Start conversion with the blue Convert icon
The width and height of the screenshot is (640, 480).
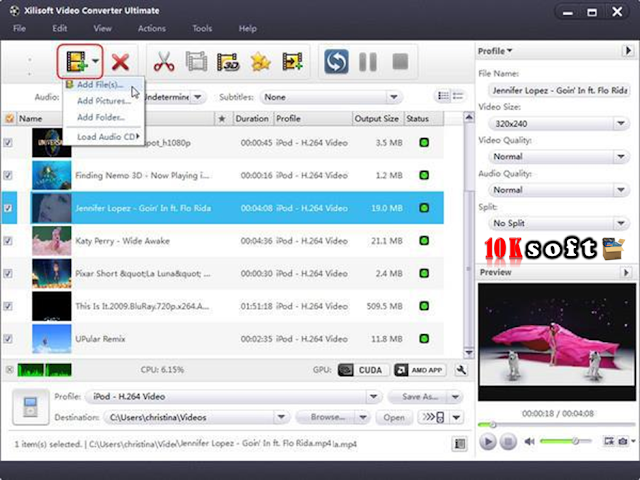336,62
